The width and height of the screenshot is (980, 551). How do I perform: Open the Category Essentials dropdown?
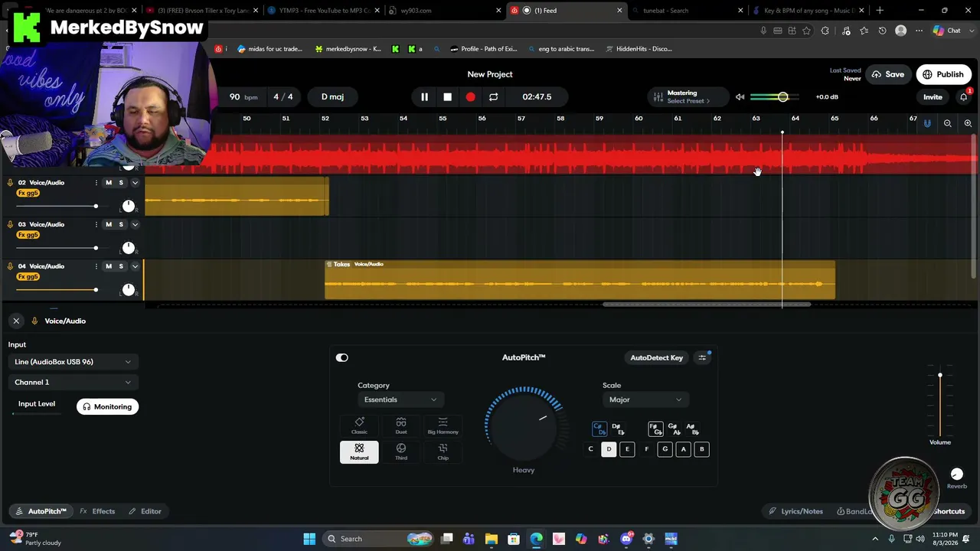tap(400, 399)
